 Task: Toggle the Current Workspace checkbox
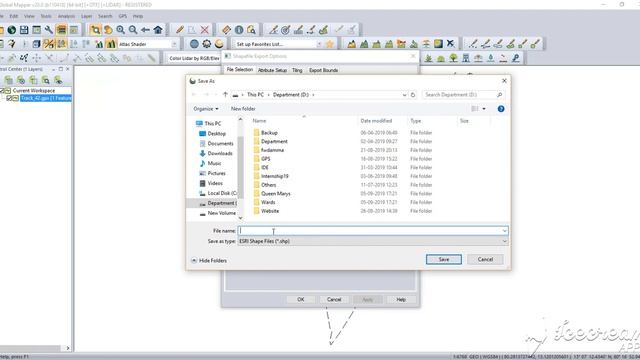pyautogui.click(x=2, y=91)
